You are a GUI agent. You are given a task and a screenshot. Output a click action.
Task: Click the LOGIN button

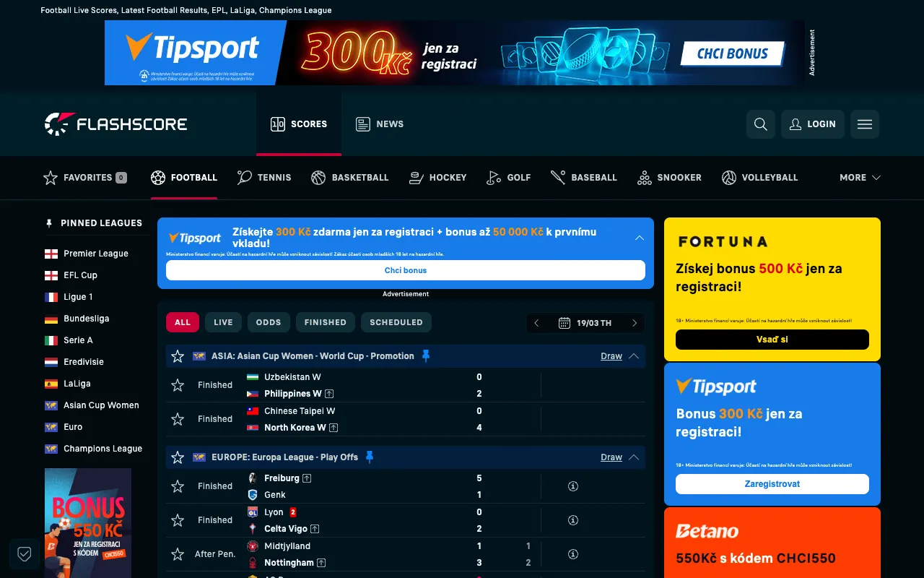click(813, 124)
